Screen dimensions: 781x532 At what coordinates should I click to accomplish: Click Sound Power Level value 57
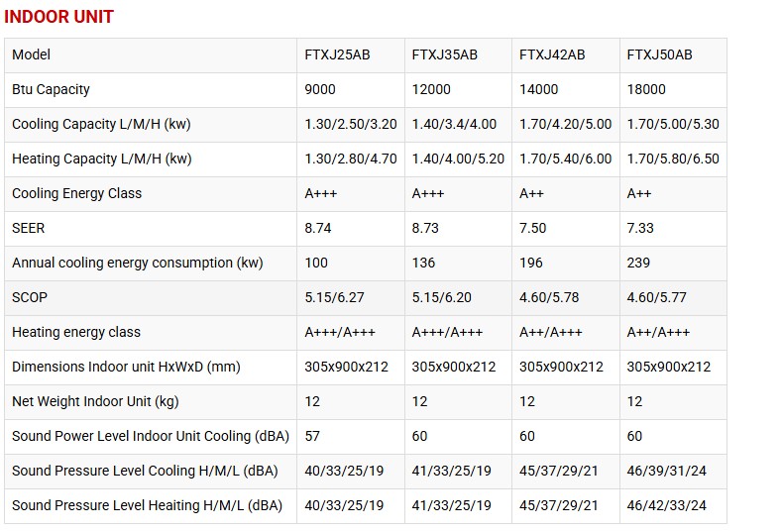coord(313,436)
